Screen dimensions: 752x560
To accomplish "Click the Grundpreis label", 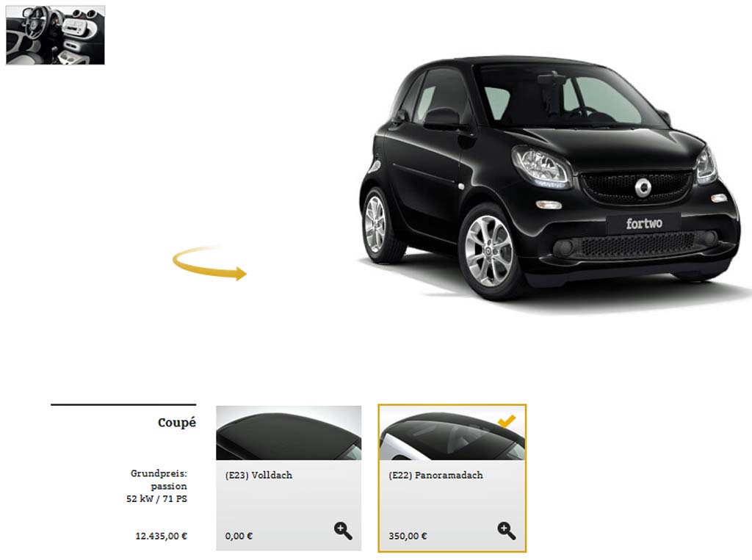I will tap(159, 473).
